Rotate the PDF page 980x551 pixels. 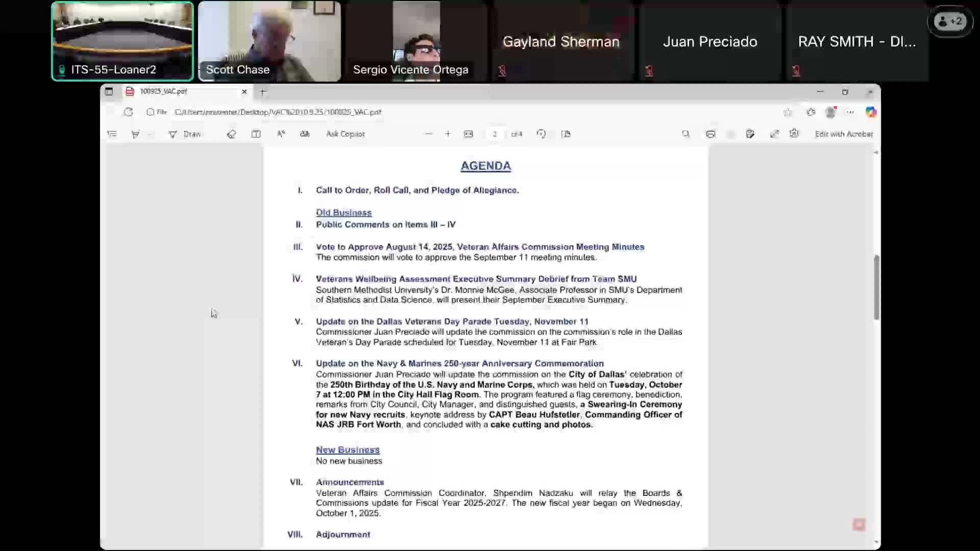[x=541, y=134]
